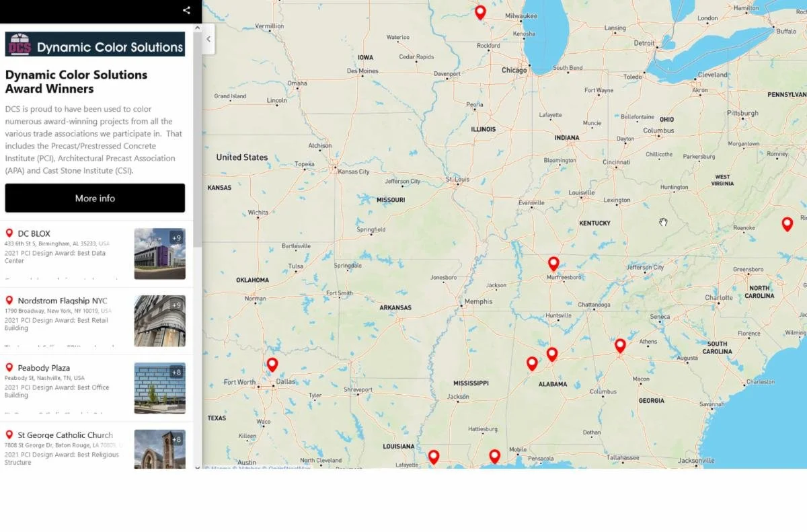Image resolution: width=807 pixels, height=532 pixels.
Task: Click the share icon in the top bar
Action: 186,10
